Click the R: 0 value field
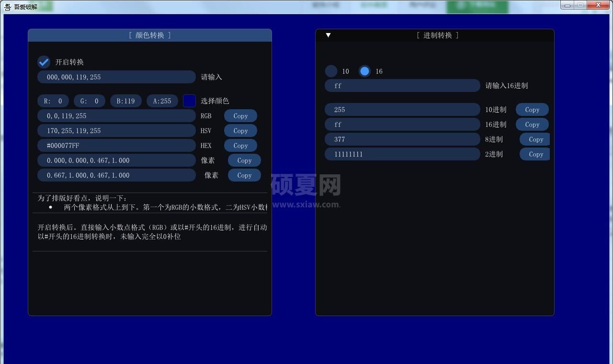 [53, 101]
